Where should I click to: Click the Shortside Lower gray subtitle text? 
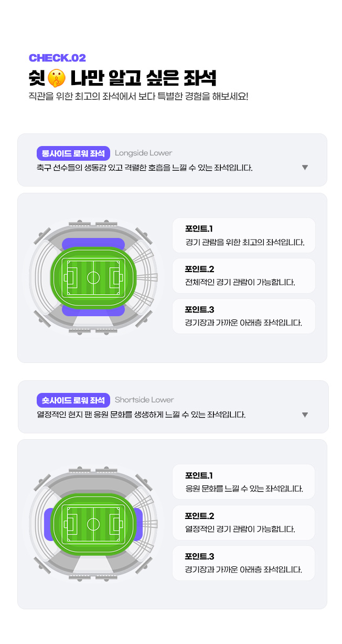point(144,400)
